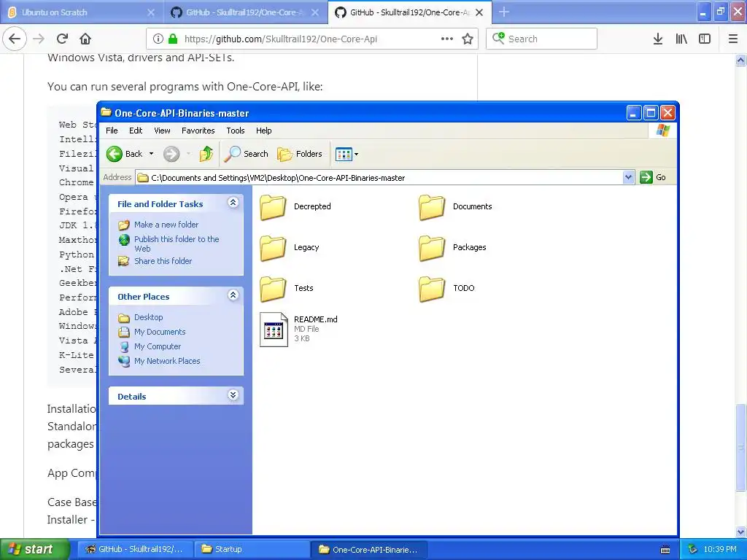Collapse Other Places panel
Image resolution: width=747 pixels, height=560 pixels.
click(233, 295)
